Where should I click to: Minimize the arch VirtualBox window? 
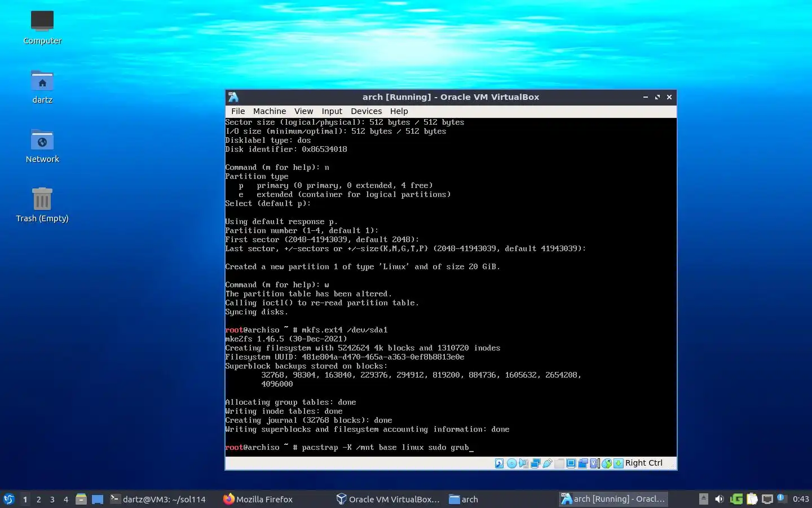[646, 97]
